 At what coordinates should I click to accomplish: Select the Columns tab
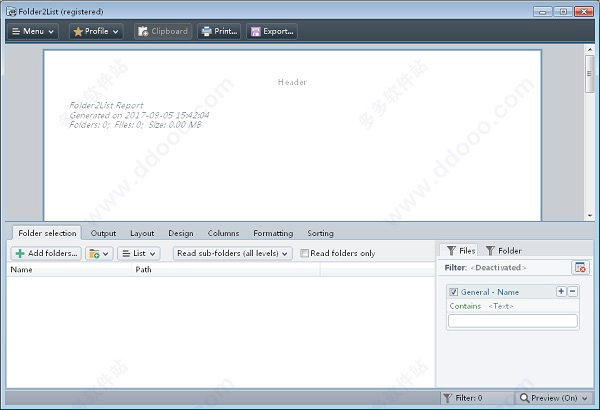pyautogui.click(x=223, y=233)
